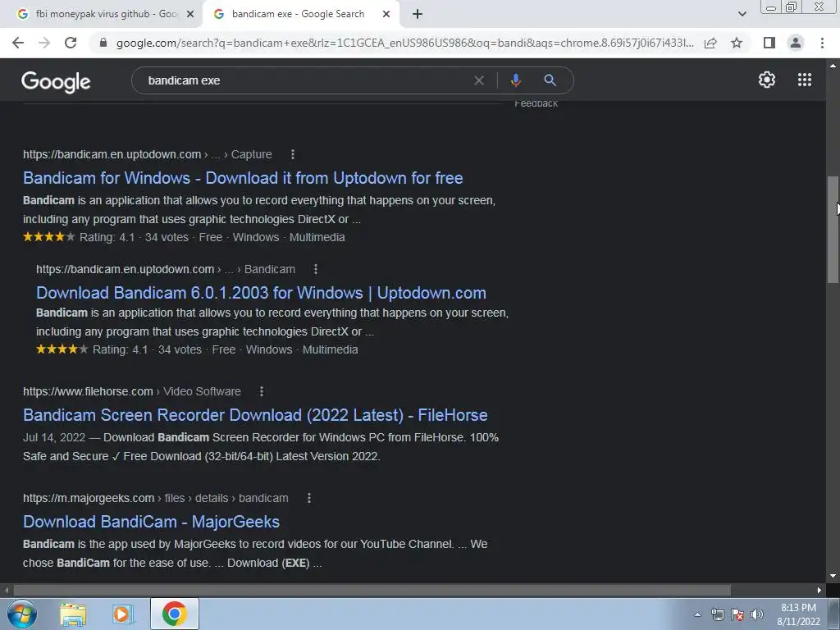Open the tab search dropdown arrow

tap(742, 14)
